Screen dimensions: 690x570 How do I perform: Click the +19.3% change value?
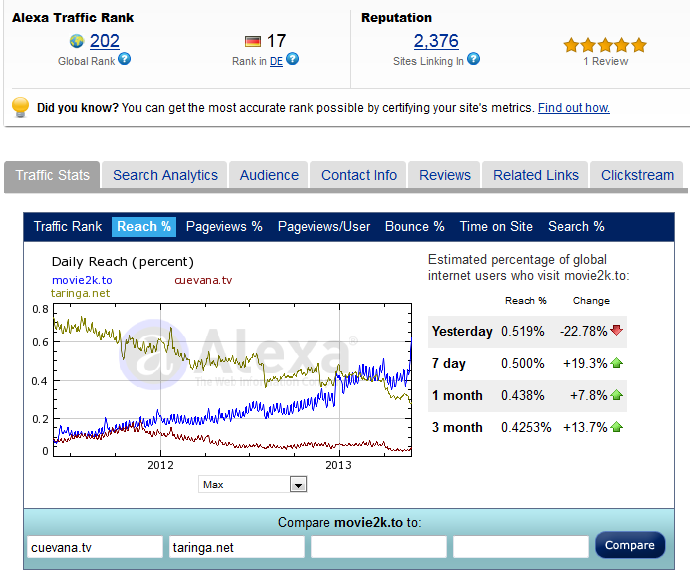(585, 363)
